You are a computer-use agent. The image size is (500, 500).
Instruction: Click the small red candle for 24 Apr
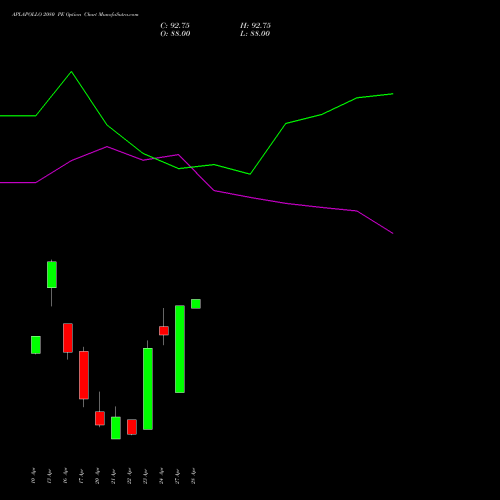[164, 331]
